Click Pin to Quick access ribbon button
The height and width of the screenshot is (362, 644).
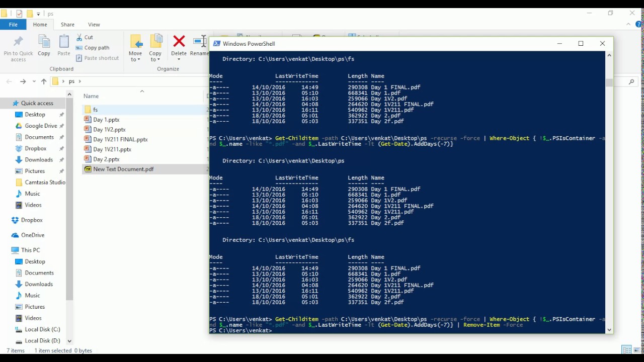pos(18,49)
